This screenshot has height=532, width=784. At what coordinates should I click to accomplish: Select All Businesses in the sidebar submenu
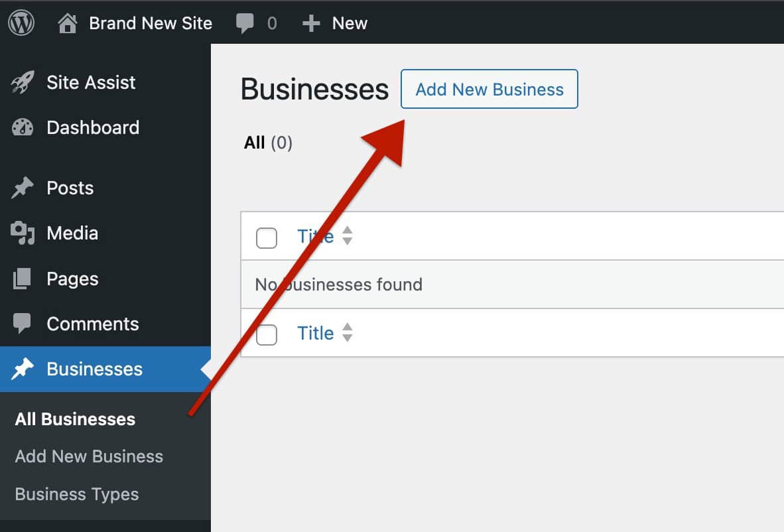(75, 419)
